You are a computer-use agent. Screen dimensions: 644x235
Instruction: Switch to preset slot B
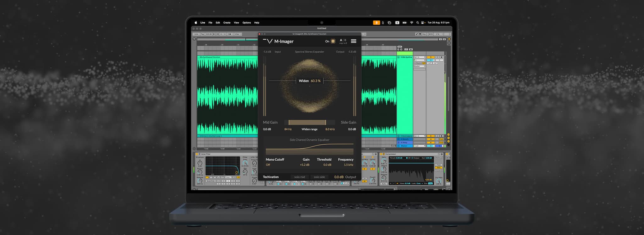click(x=345, y=40)
